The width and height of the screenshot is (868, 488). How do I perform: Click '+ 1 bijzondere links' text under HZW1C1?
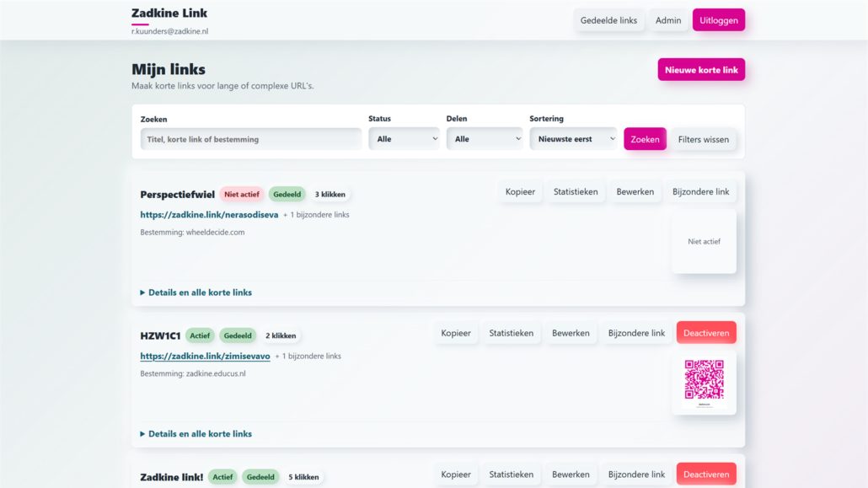coord(308,357)
